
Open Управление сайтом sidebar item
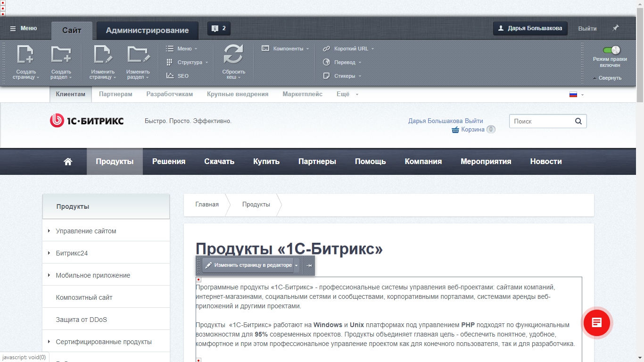pyautogui.click(x=106, y=231)
